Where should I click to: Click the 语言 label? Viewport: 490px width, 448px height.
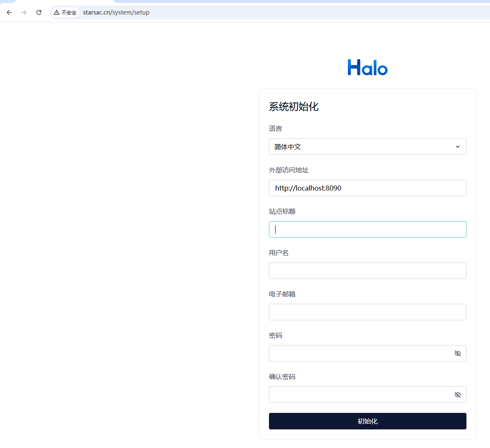[276, 129]
